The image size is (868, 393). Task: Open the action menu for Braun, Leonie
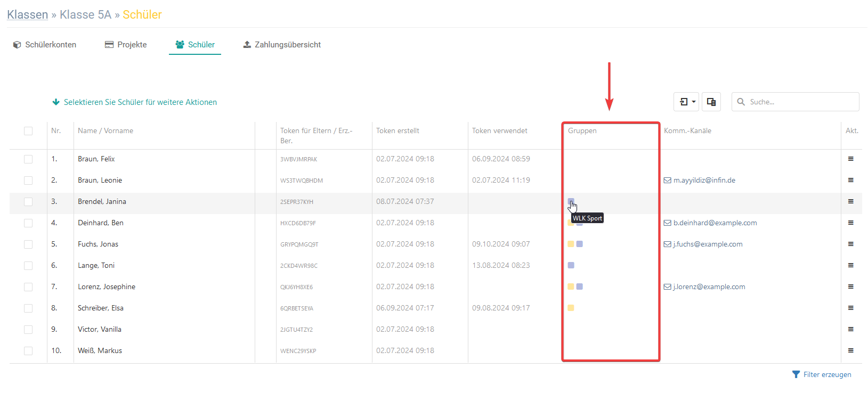[851, 180]
